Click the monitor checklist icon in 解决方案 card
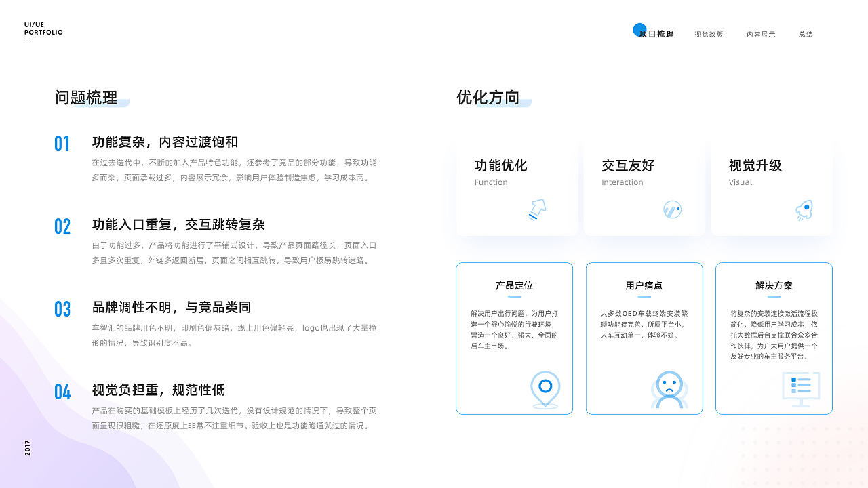The image size is (868, 488). click(x=801, y=388)
